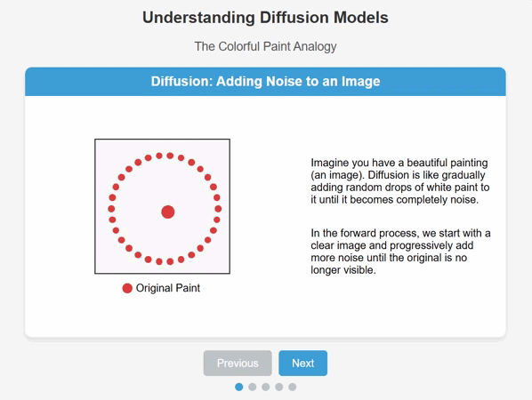Click the leftmost red dot of the ring
532x400 pixels.
111,209
